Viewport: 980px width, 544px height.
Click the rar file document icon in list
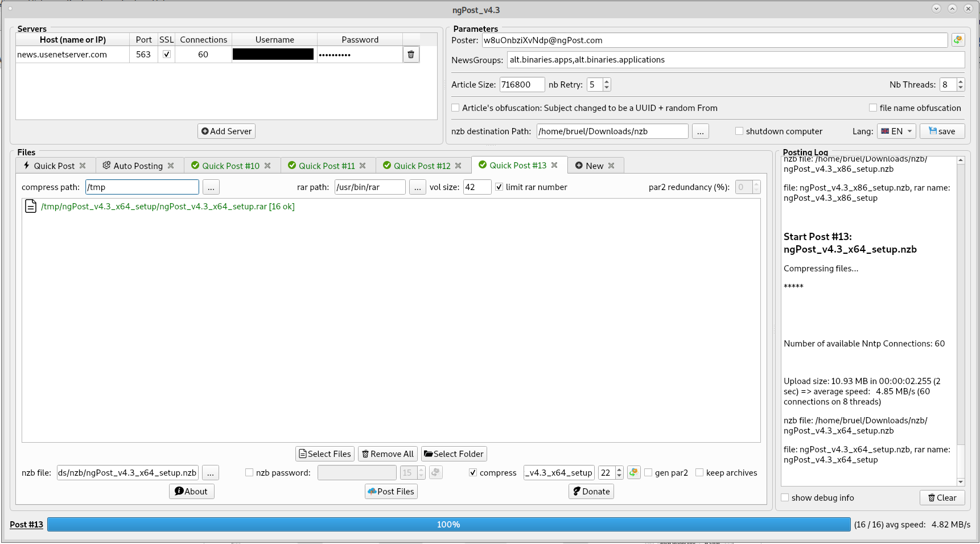31,206
